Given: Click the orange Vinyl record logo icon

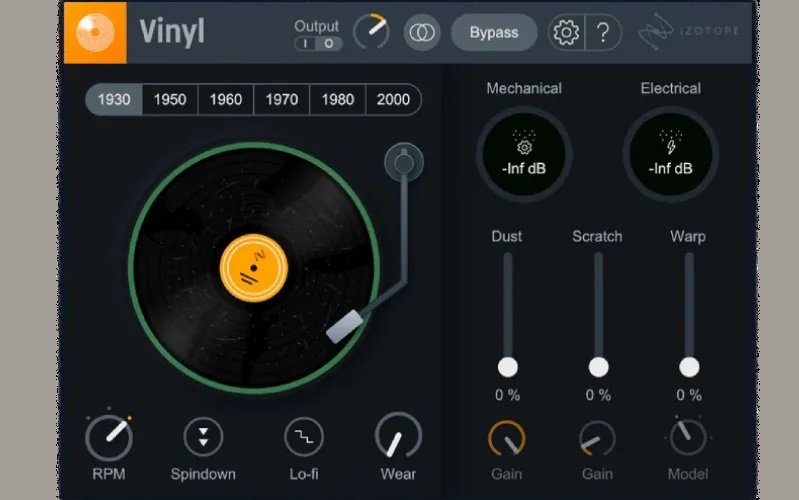Looking at the screenshot, I should [x=95, y=32].
